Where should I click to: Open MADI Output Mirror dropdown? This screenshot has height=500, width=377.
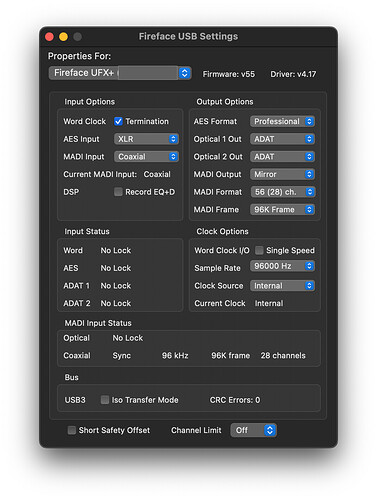tap(282, 174)
